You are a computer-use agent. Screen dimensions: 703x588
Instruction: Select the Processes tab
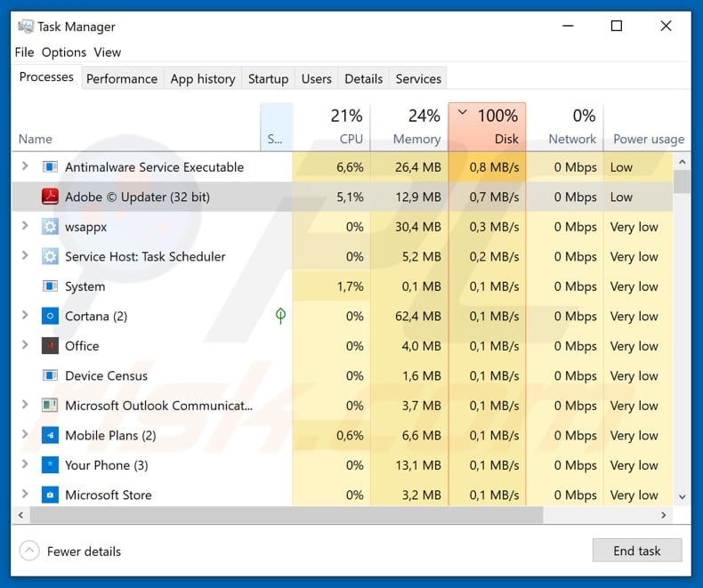pyautogui.click(x=46, y=77)
